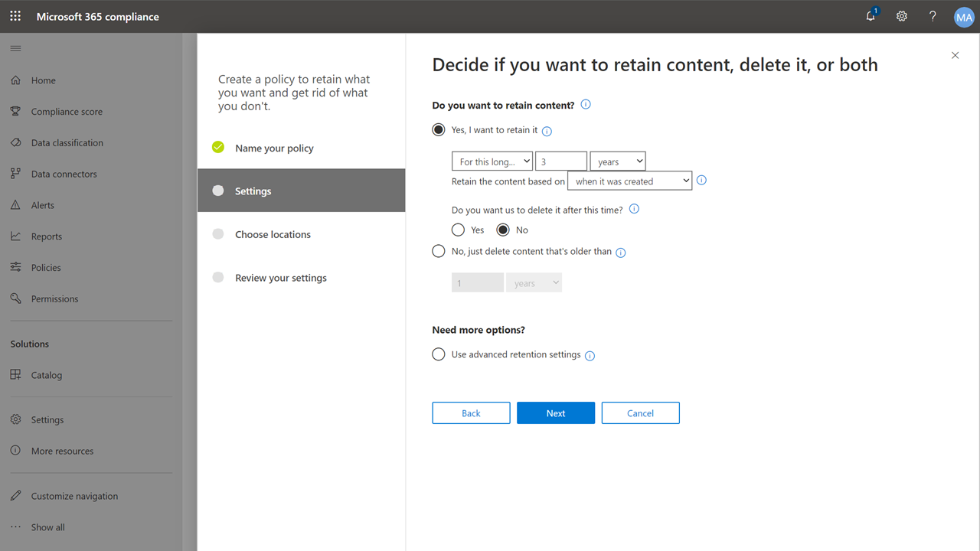
Task: Select the Settings wizard step
Action: pos(301,191)
